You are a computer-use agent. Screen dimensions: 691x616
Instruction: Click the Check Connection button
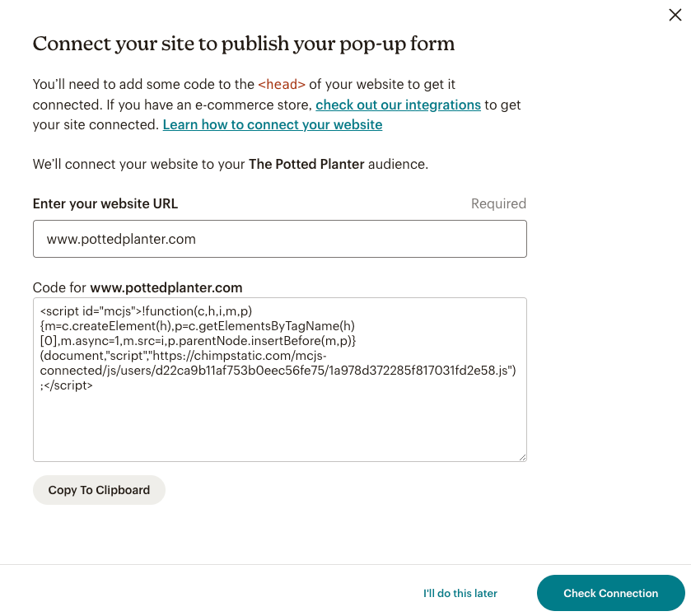(610, 593)
